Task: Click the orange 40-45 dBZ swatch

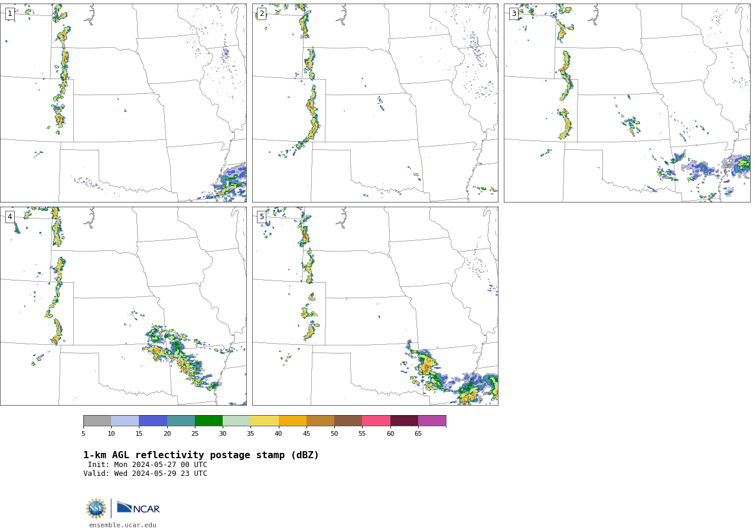Action: pos(292,421)
